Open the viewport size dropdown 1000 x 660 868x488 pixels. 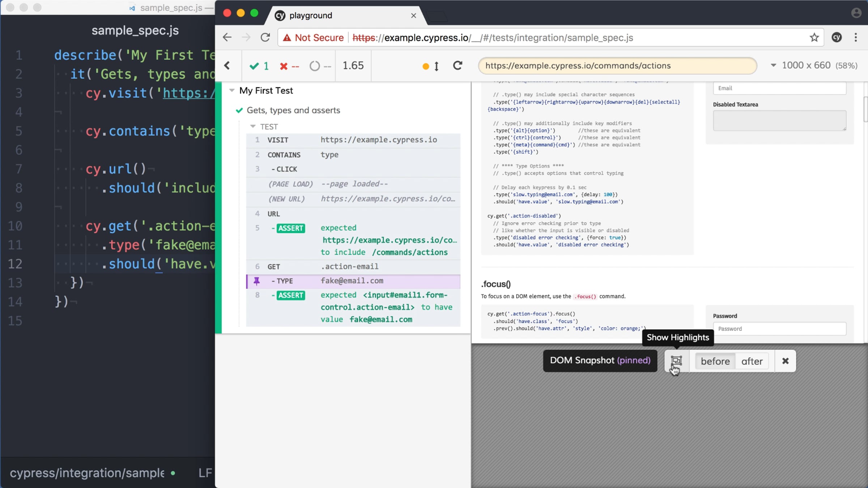[814, 65]
